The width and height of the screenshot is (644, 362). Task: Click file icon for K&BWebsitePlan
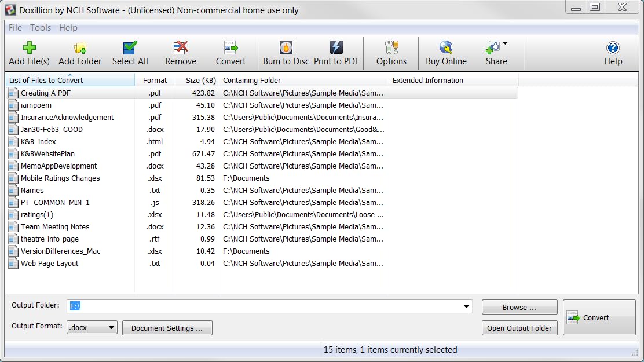13,153
